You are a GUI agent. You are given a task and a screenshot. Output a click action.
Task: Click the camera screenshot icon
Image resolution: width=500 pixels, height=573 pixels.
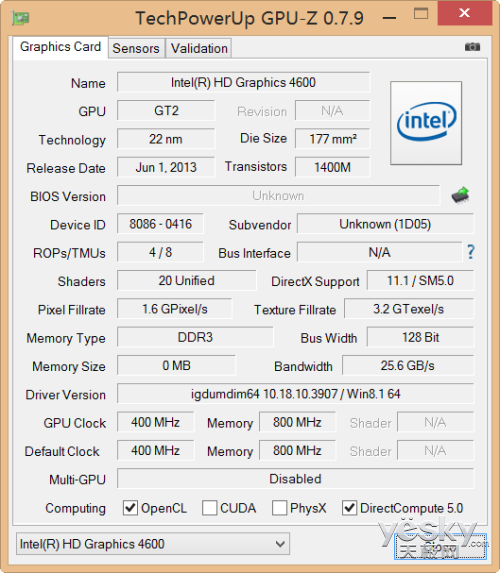tap(472, 47)
